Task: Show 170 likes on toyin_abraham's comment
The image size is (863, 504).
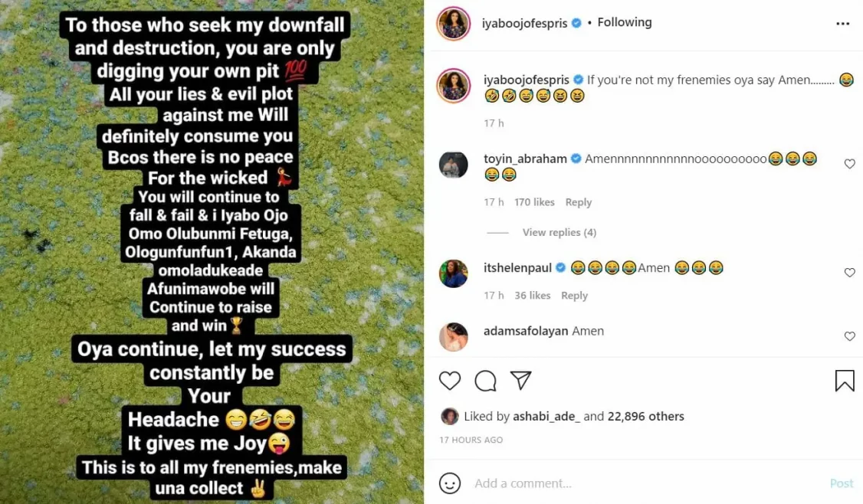Action: [x=534, y=202]
